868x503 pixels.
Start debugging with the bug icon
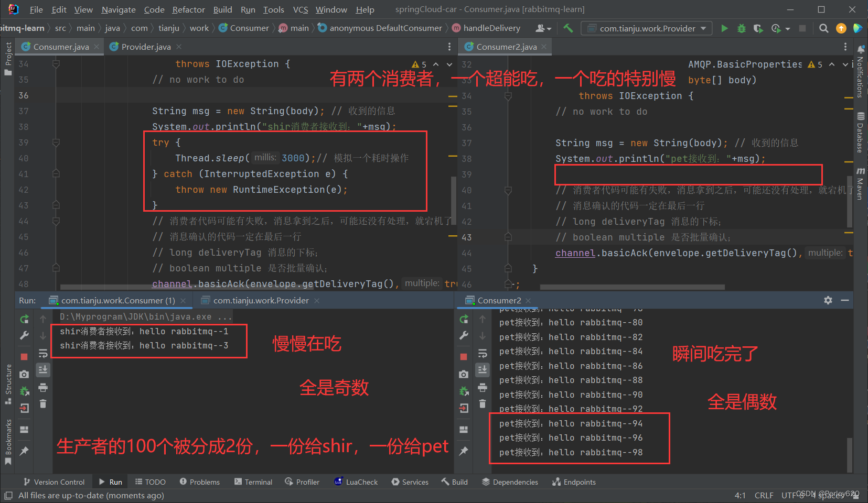point(741,28)
